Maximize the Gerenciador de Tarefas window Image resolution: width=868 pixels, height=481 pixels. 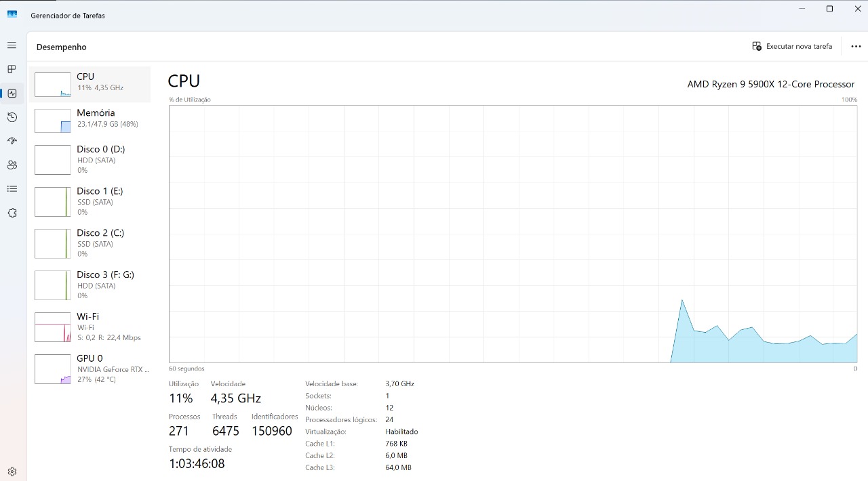829,9
